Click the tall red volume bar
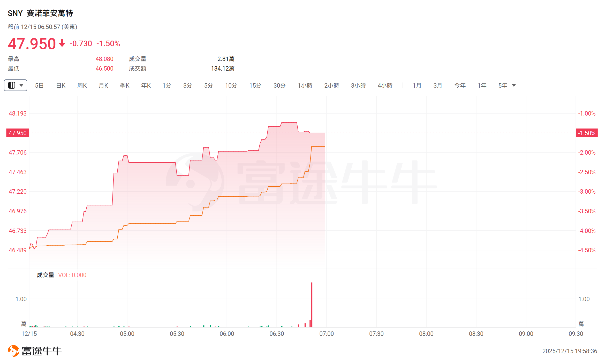This screenshot has width=605, height=364. pyautogui.click(x=312, y=305)
